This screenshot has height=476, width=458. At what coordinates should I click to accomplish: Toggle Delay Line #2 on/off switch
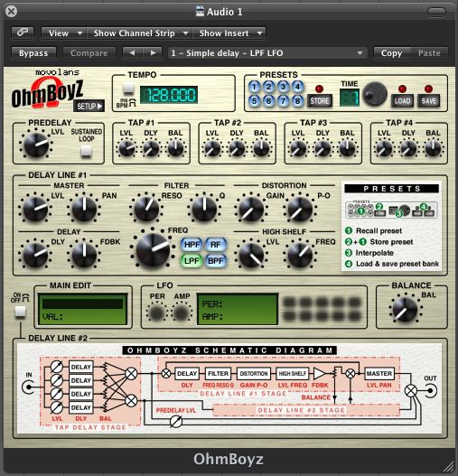click(21, 312)
